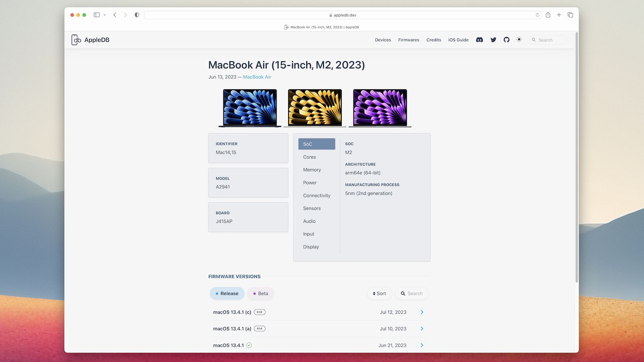Image resolution: width=644 pixels, height=362 pixels.
Task: Click the arm64e (64-bit) architecture value
Action: coord(363,173)
